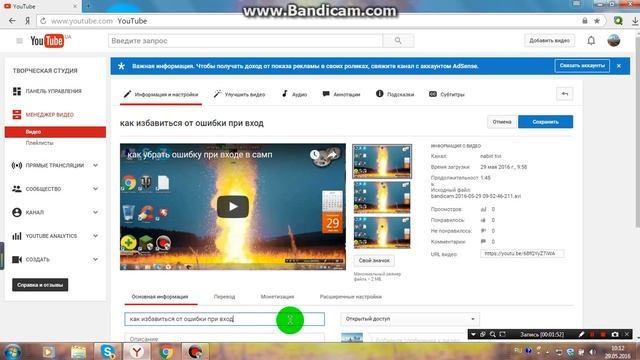Open the 'Аудио' tab
This screenshot has height=360, width=640.
tap(294, 94)
